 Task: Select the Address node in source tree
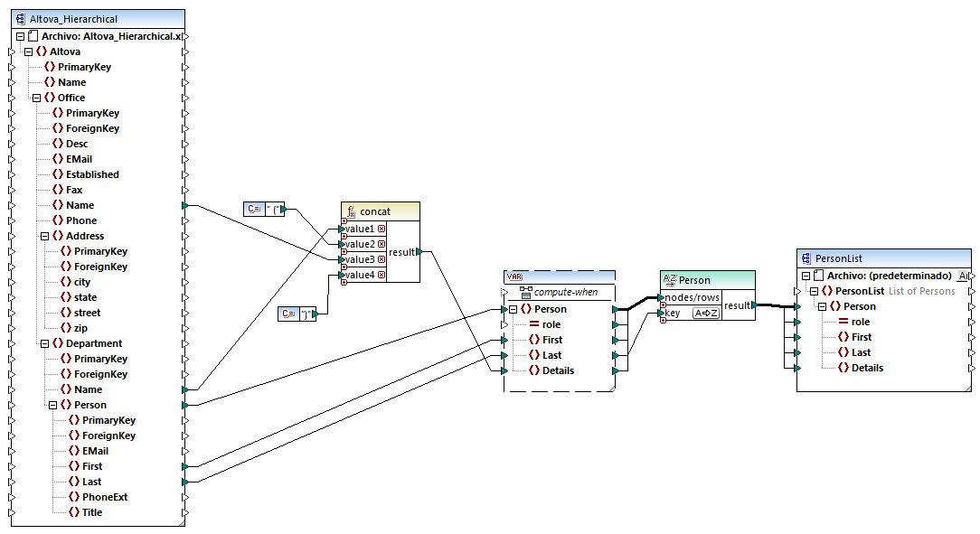(x=85, y=236)
